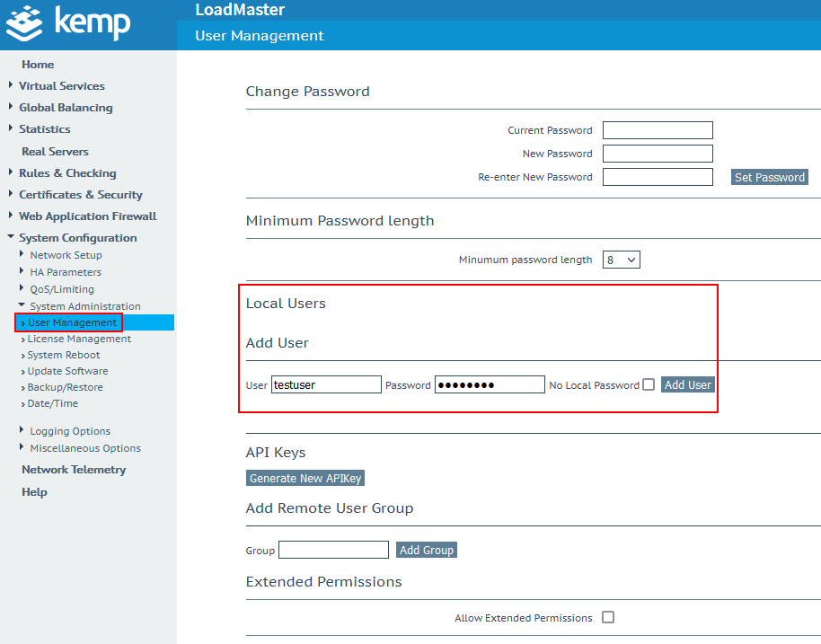Open the Help menu item
This screenshot has width=821, height=644.
(x=34, y=492)
